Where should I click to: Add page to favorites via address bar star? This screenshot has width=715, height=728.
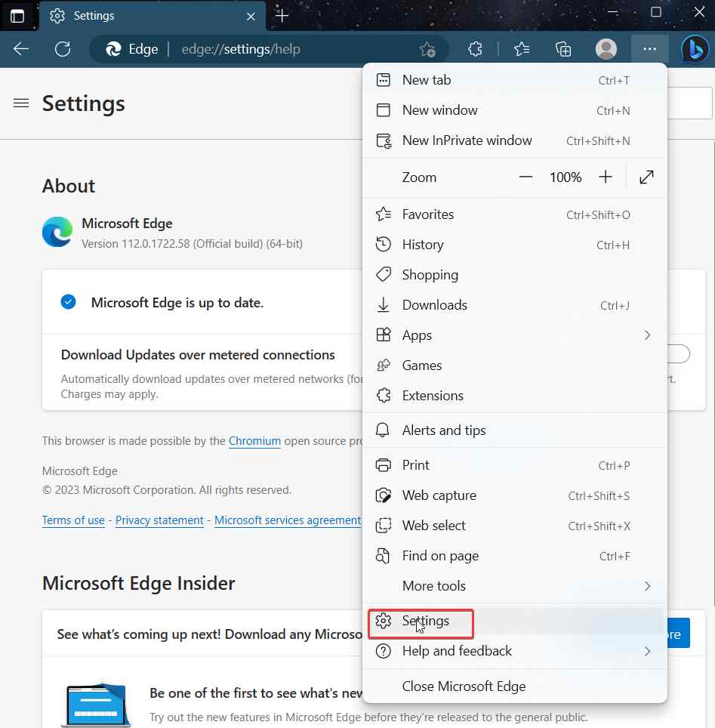(427, 48)
